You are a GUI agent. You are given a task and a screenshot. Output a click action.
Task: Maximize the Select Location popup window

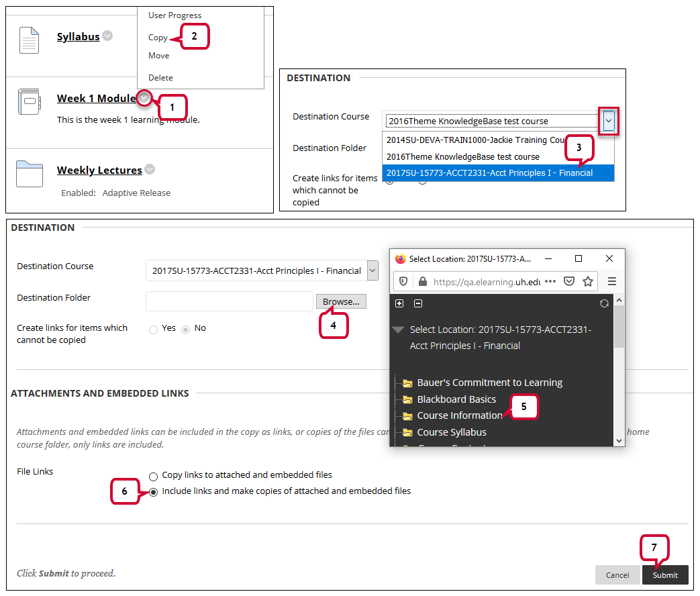point(579,258)
